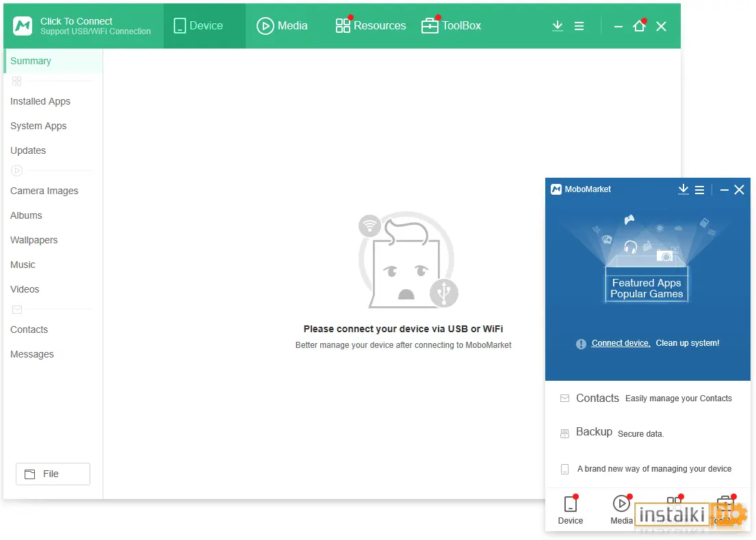Select Summary in the left sidebar

(53, 62)
